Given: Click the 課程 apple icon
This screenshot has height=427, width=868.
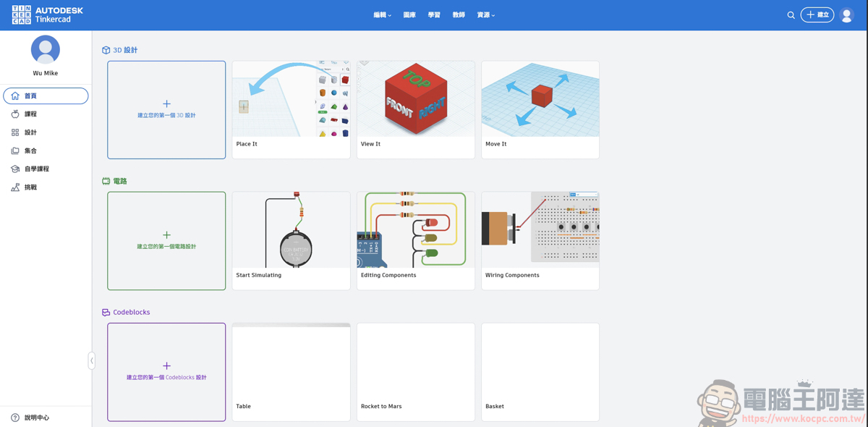Looking at the screenshot, I should coord(15,114).
